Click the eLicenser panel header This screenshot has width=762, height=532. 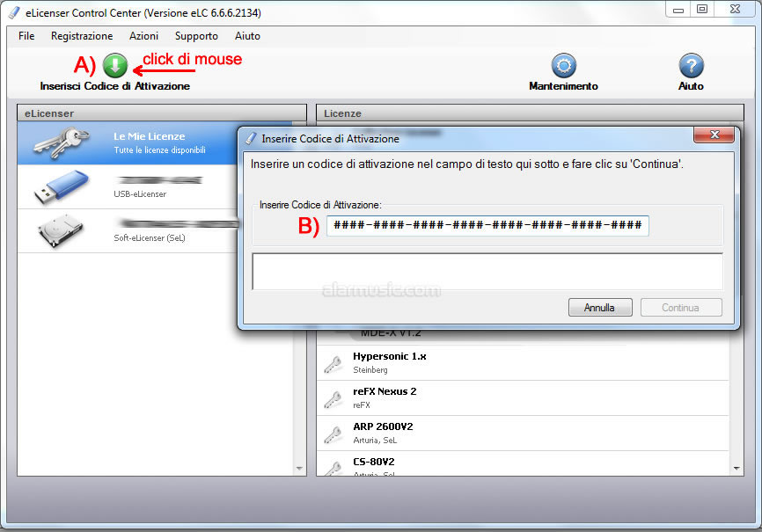pyautogui.click(x=162, y=113)
